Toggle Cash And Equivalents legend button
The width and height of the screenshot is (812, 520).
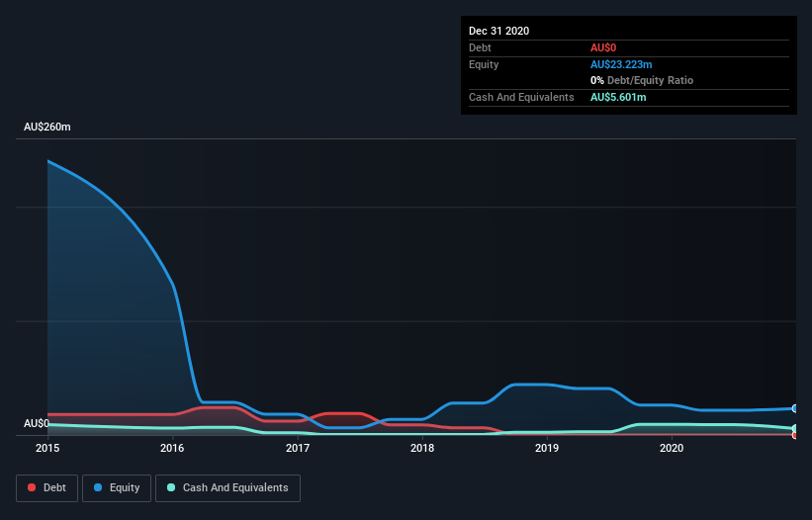point(227,488)
